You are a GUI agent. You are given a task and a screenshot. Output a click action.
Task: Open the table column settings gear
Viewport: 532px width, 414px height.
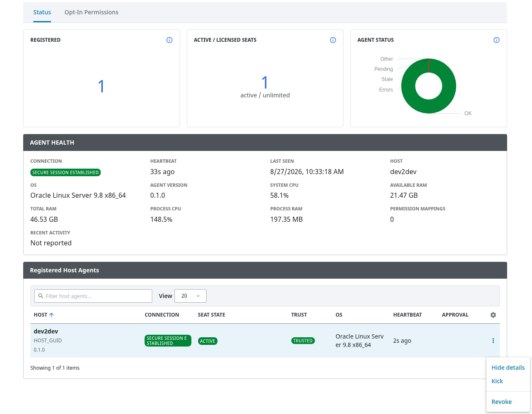click(493, 315)
